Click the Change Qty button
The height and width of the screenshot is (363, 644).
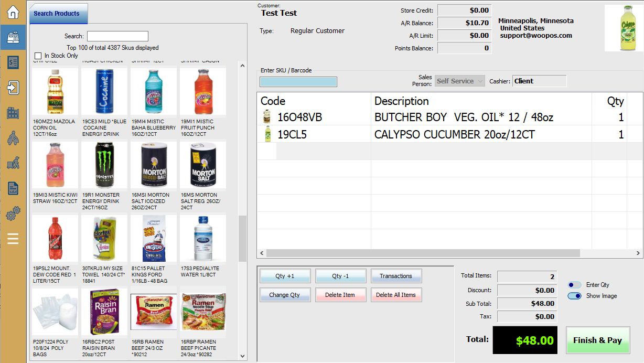click(285, 295)
